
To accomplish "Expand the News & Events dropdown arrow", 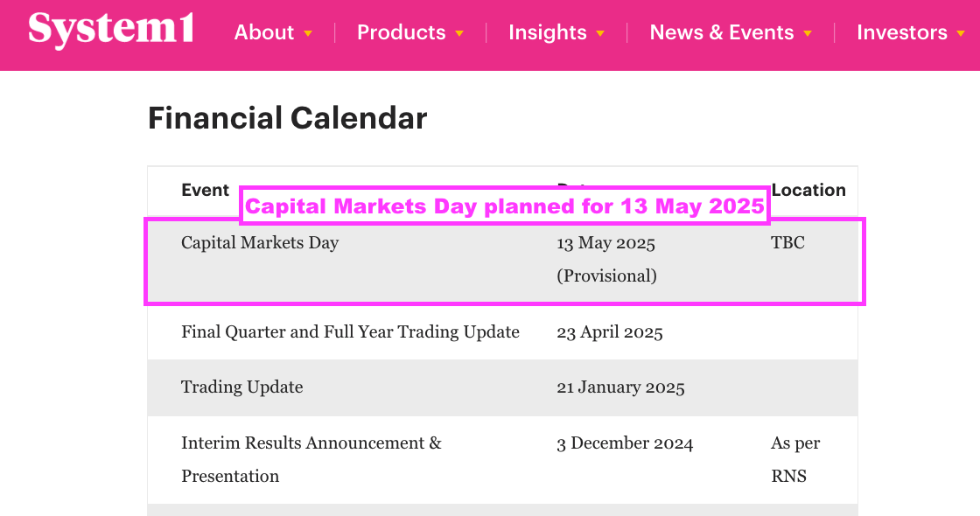I will tap(808, 34).
